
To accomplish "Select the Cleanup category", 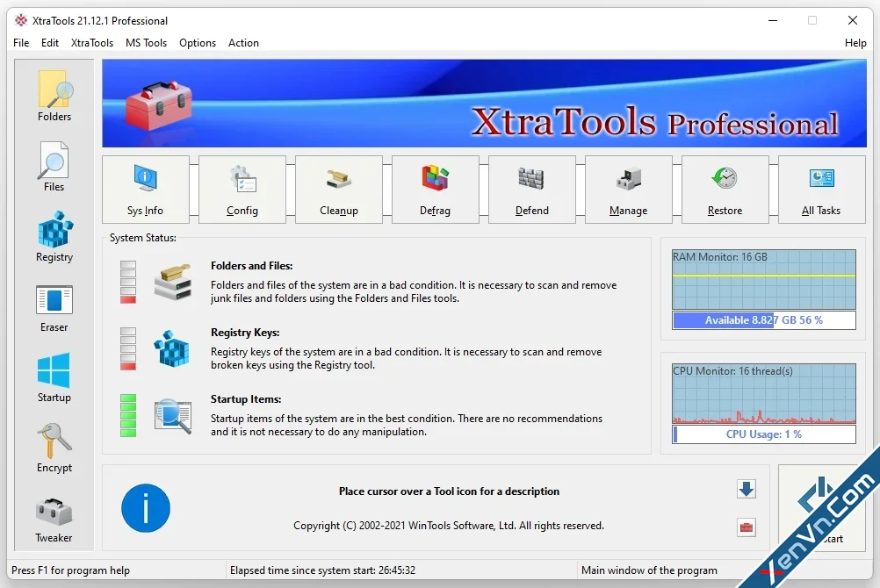I will click(x=338, y=190).
